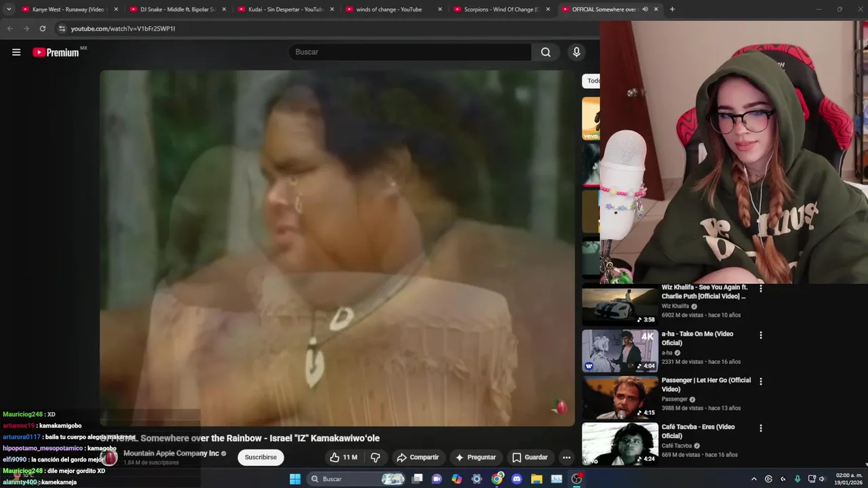Open a new browser tab with plus icon
The width and height of the screenshot is (868, 488).
pyautogui.click(x=672, y=9)
